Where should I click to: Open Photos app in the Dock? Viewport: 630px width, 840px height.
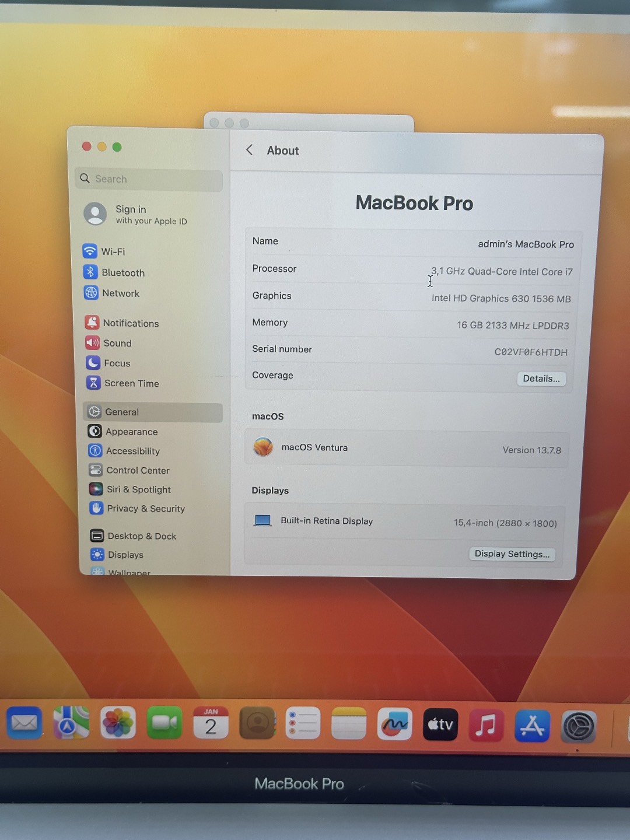point(118,723)
